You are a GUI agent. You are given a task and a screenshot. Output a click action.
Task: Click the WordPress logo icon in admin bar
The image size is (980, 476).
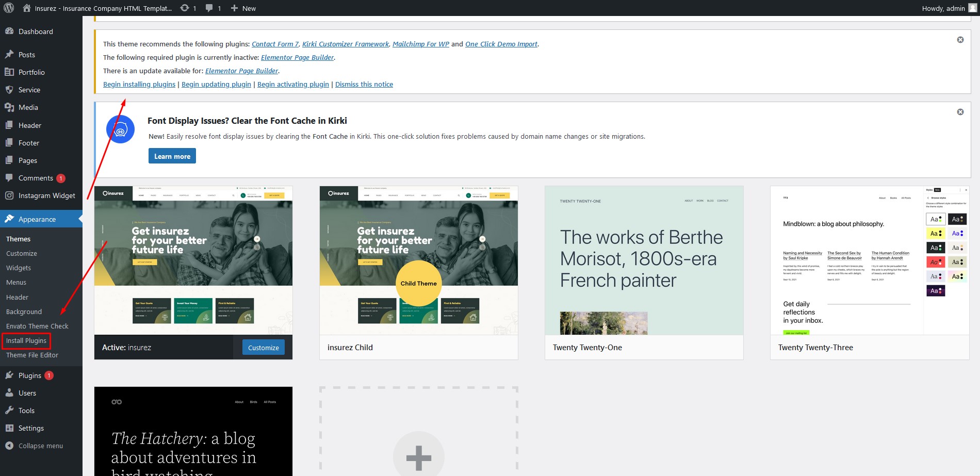pyautogui.click(x=9, y=8)
